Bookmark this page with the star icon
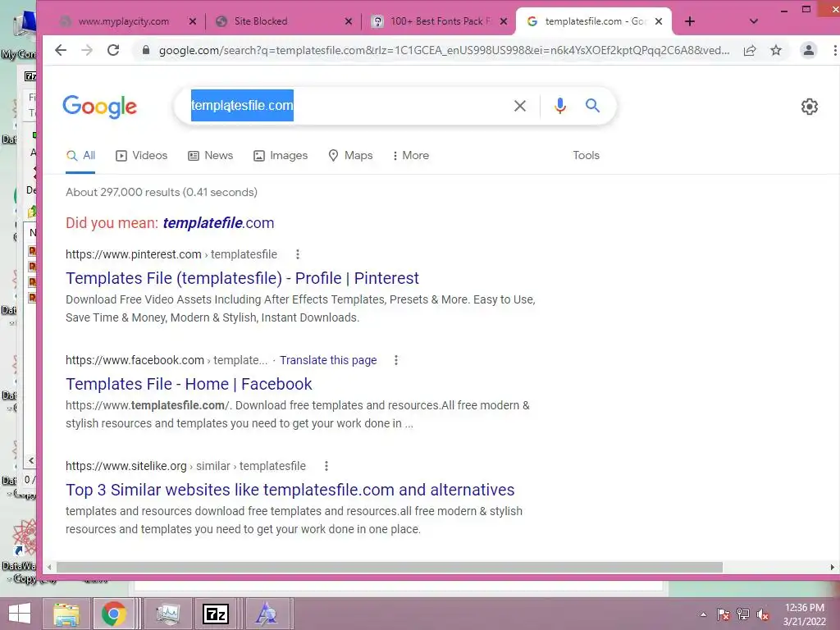The image size is (840, 630). pos(776,50)
